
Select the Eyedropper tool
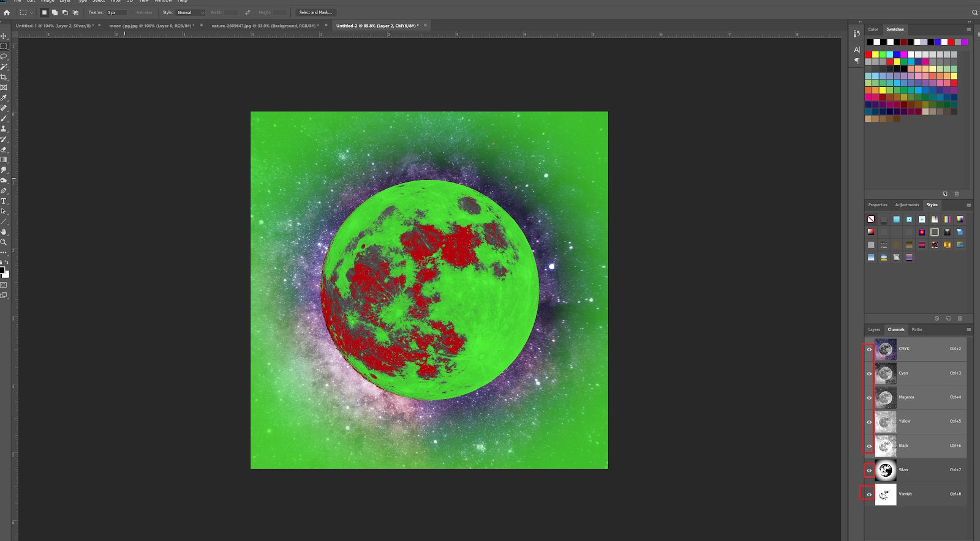(4, 98)
